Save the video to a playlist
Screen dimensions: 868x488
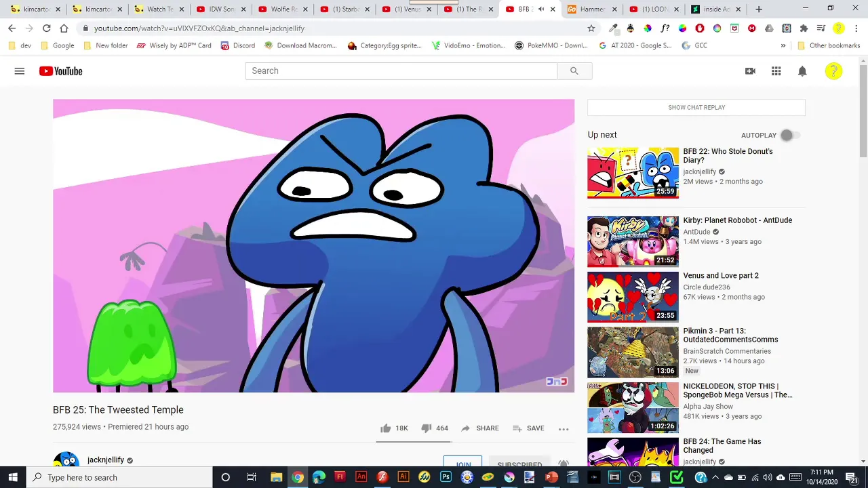[x=528, y=428]
